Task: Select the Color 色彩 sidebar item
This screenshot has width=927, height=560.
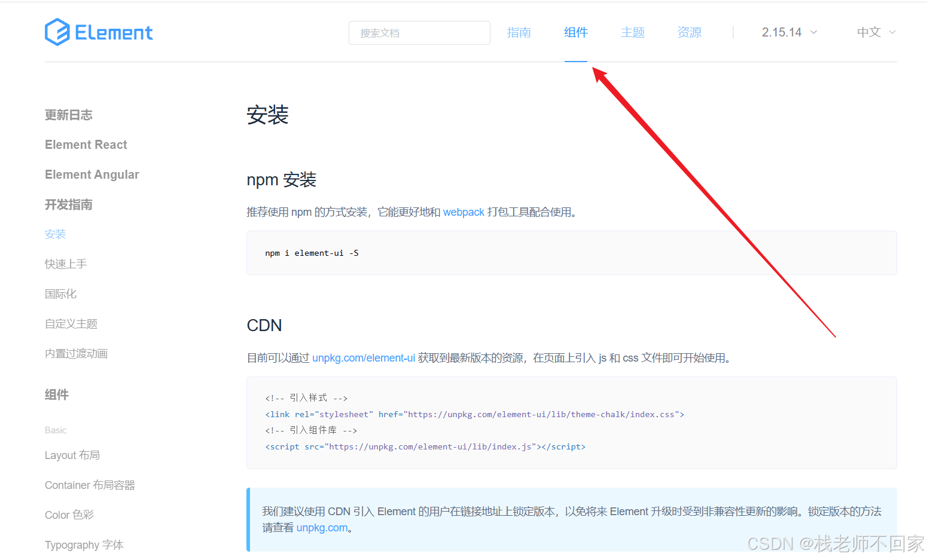Action: [x=69, y=515]
